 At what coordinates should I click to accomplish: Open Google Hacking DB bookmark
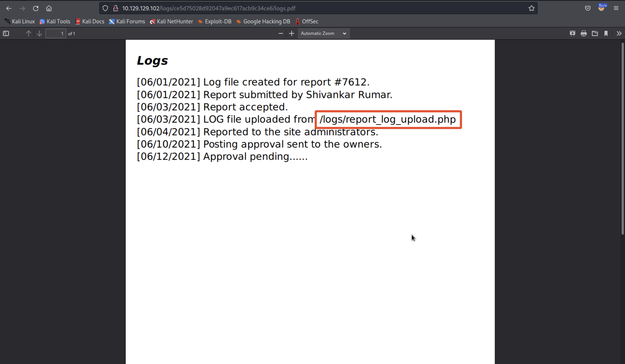click(x=263, y=21)
